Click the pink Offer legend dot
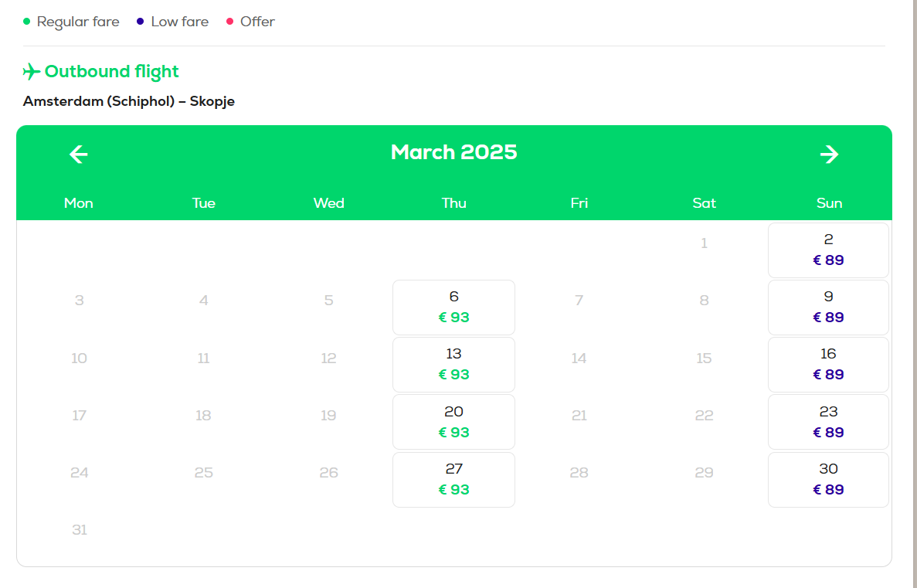 229,22
